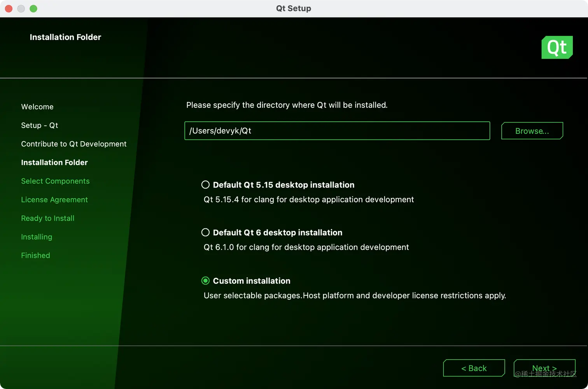Click the License Agreement sidebar step
The image size is (588, 389).
pyautogui.click(x=54, y=200)
